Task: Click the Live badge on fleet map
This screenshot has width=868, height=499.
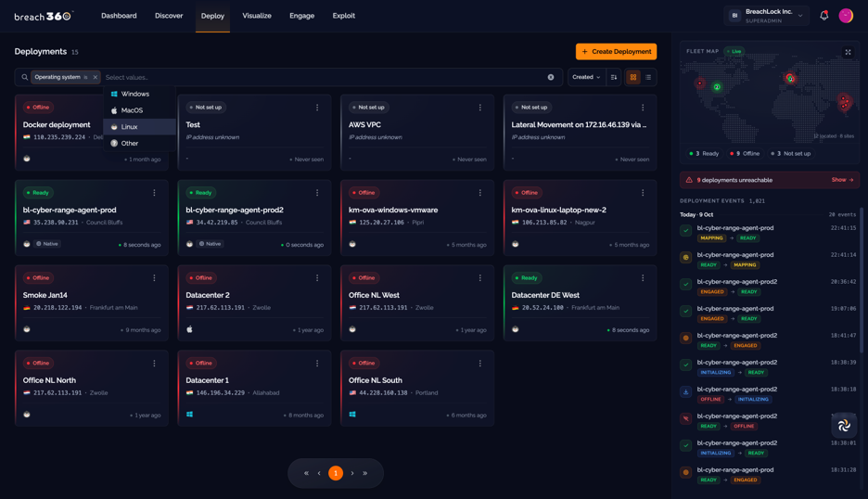Action: click(x=734, y=52)
